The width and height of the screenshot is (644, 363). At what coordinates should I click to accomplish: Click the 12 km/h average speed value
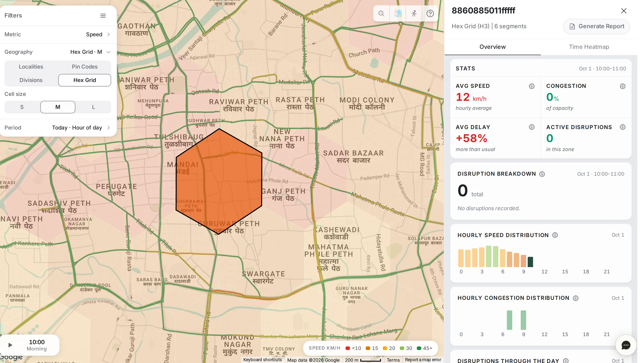pyautogui.click(x=471, y=97)
